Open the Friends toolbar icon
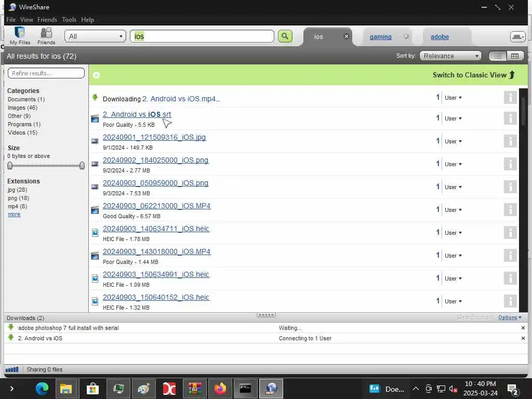Viewport: 532px width, 399px height. pos(46,36)
